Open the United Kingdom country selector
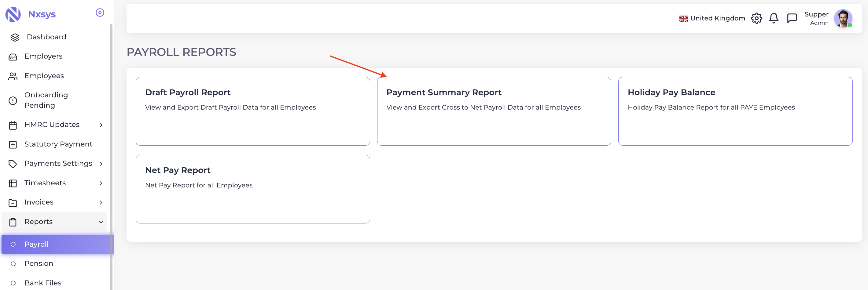Screen dimensions: 868x290 [712, 18]
